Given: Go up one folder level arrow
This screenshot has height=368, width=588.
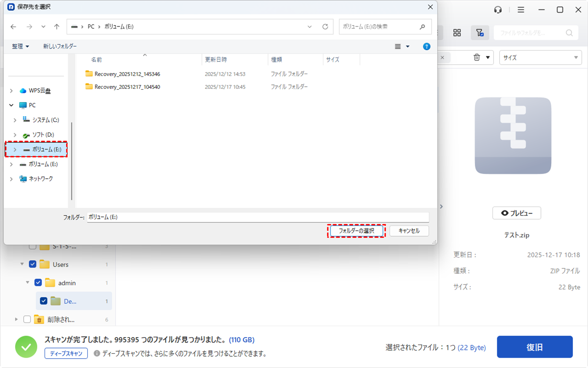Looking at the screenshot, I should pos(57,26).
